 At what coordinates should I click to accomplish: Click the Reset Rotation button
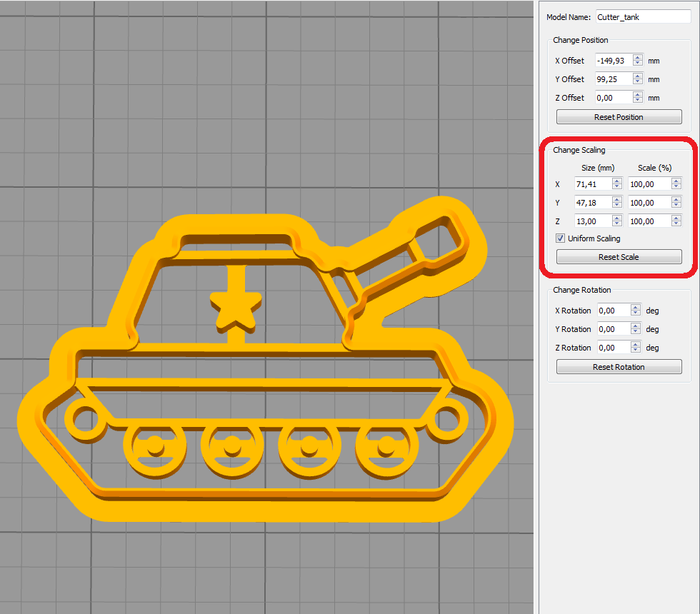[x=619, y=366]
